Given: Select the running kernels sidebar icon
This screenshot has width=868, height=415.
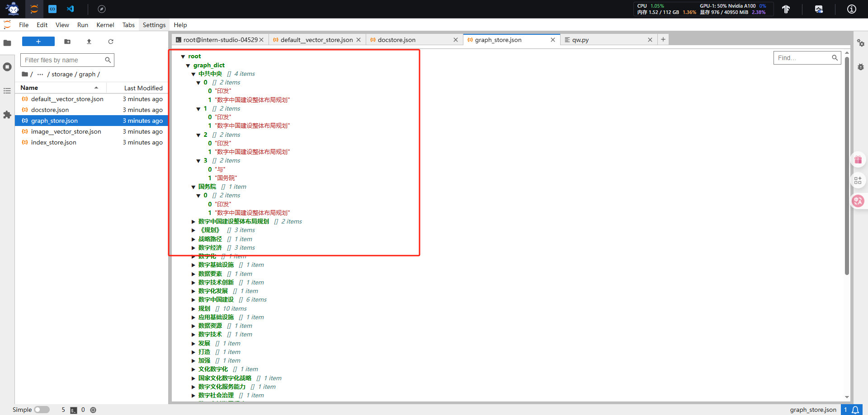Looking at the screenshot, I should (7, 66).
